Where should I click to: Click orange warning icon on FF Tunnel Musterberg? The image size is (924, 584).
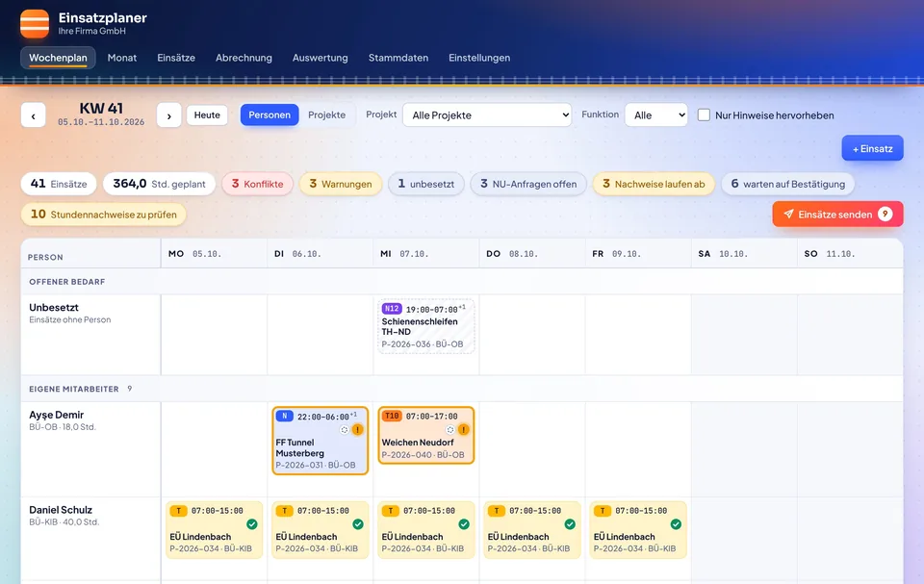click(358, 430)
